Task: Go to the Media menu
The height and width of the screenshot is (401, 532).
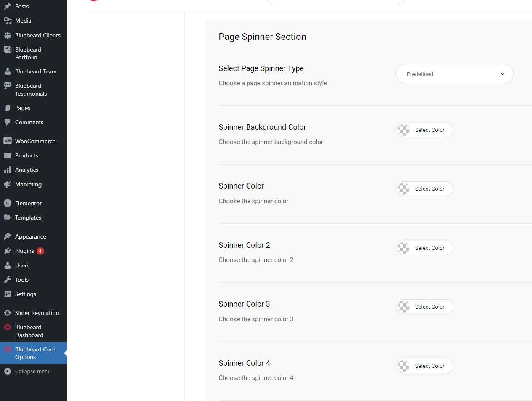Action: coord(34,21)
